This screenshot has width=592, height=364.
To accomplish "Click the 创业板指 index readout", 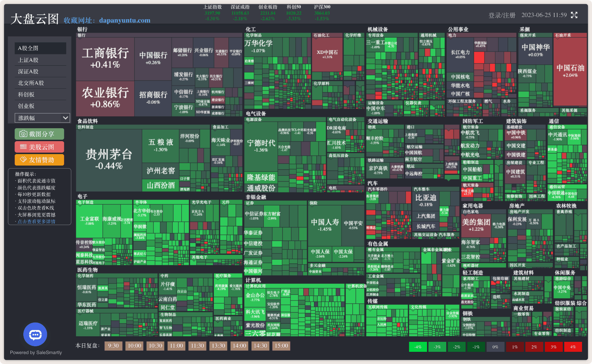I will [268, 13].
